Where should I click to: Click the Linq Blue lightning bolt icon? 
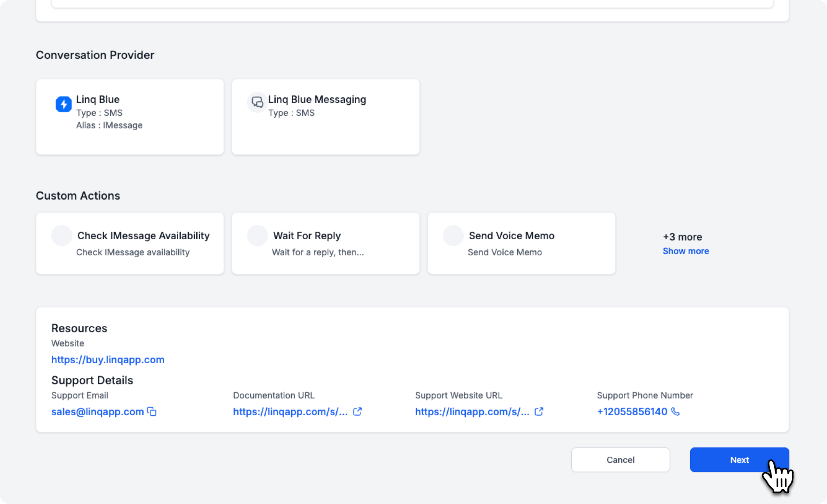coord(63,104)
